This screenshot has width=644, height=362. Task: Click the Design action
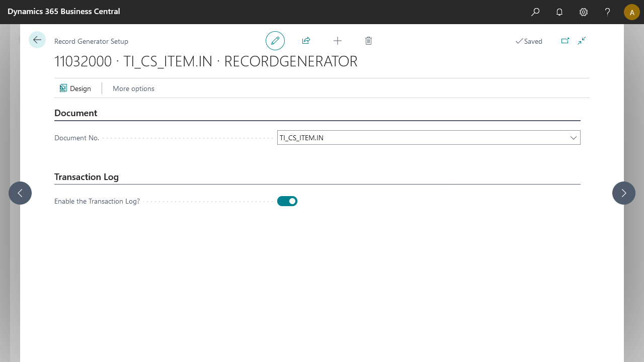(x=75, y=88)
